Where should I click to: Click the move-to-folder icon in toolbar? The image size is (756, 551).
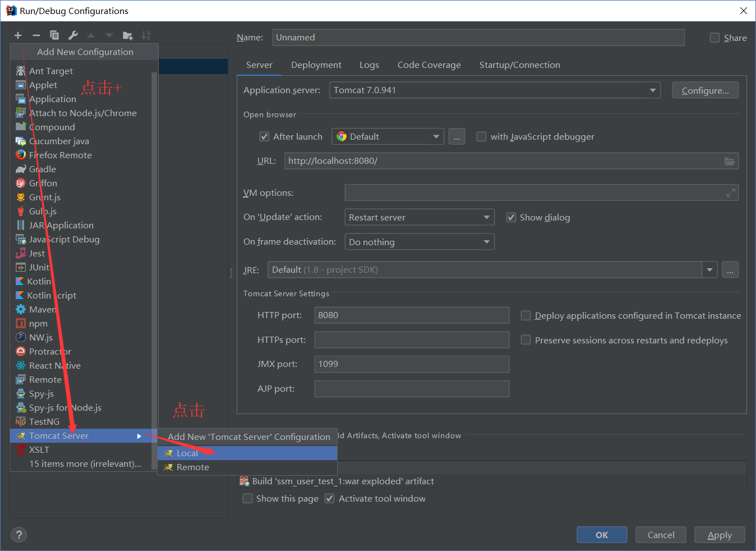click(128, 35)
